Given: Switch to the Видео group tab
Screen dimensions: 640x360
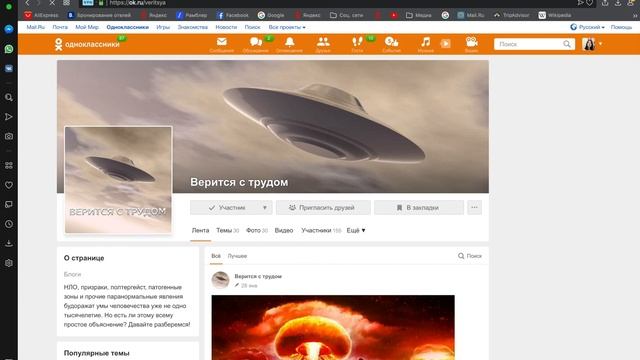Looking at the screenshot, I should point(284,231).
